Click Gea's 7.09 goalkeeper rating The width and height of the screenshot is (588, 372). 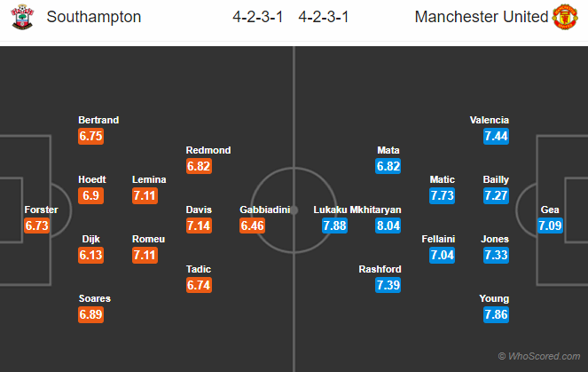(x=550, y=226)
